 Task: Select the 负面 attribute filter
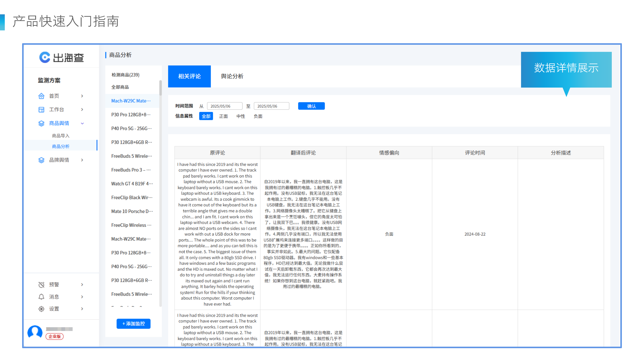tap(258, 116)
